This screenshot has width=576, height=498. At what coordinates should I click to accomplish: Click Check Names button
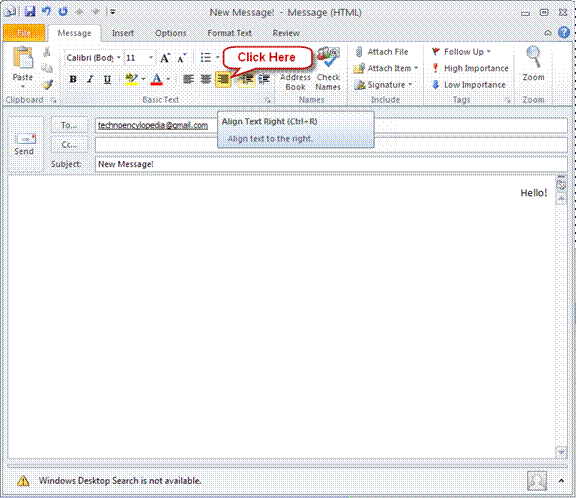click(x=328, y=69)
